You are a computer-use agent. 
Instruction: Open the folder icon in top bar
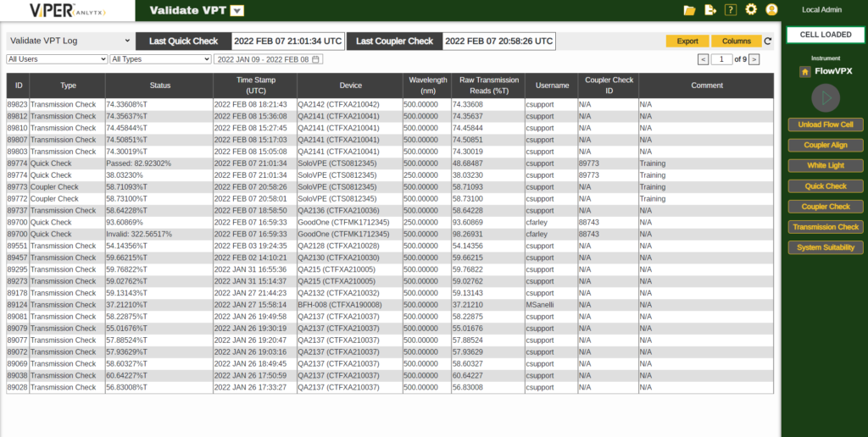pyautogui.click(x=689, y=10)
